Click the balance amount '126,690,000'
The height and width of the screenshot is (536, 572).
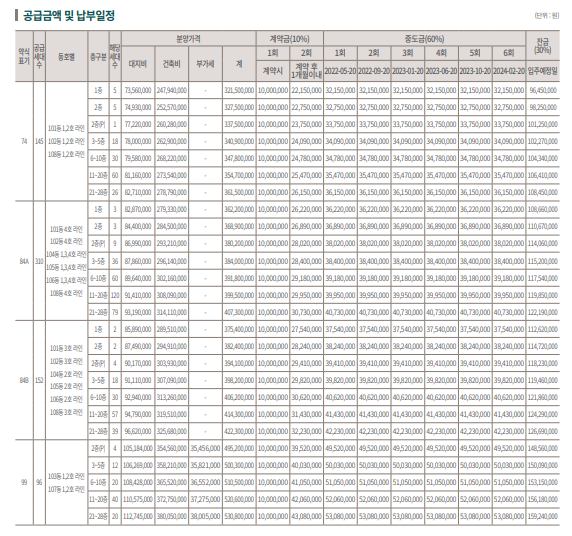tap(542, 431)
